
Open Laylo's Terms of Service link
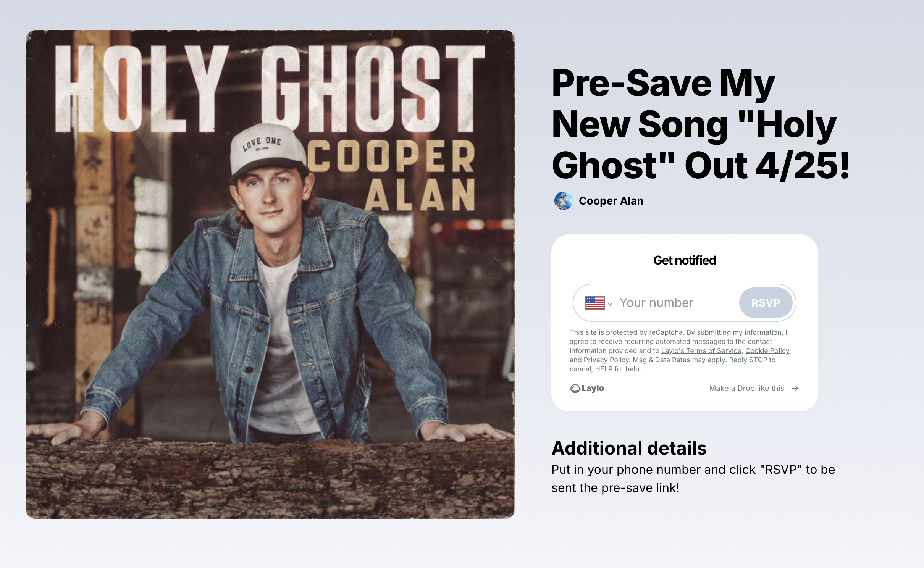(x=701, y=351)
